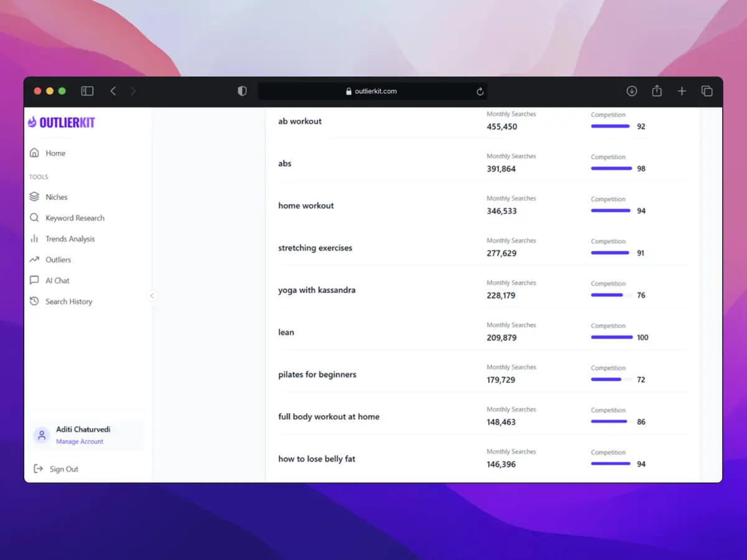Open Safari downloads icon

pos(632,91)
